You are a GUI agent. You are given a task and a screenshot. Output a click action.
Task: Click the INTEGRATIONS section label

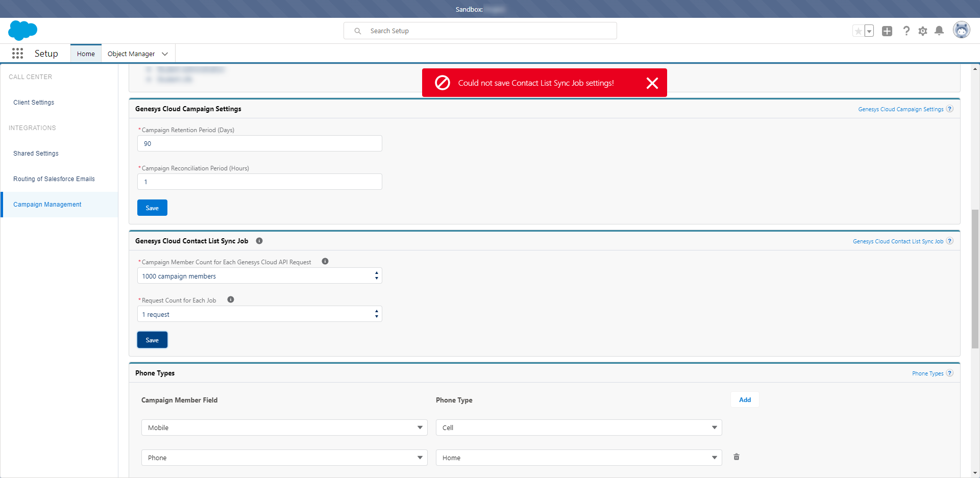(x=32, y=128)
